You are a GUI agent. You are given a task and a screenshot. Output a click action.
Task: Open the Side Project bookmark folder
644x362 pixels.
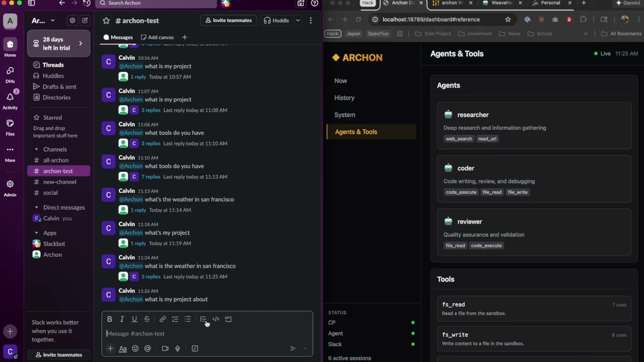pos(433,34)
